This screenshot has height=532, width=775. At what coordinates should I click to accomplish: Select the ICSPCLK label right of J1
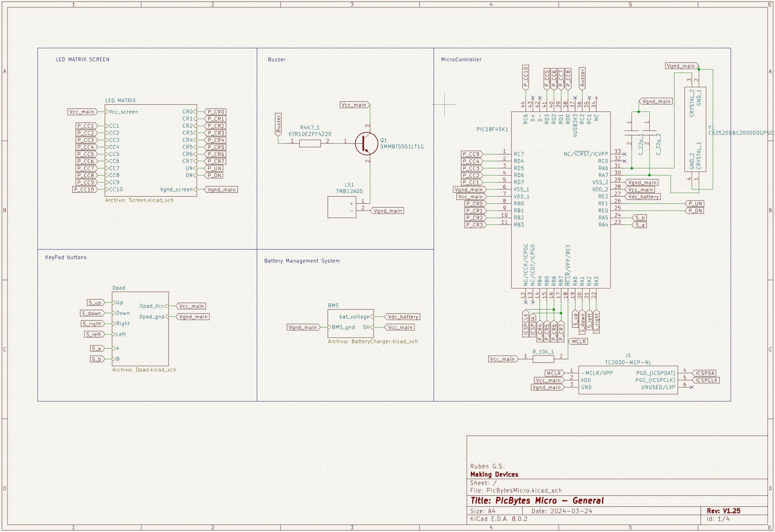pyautogui.click(x=706, y=380)
